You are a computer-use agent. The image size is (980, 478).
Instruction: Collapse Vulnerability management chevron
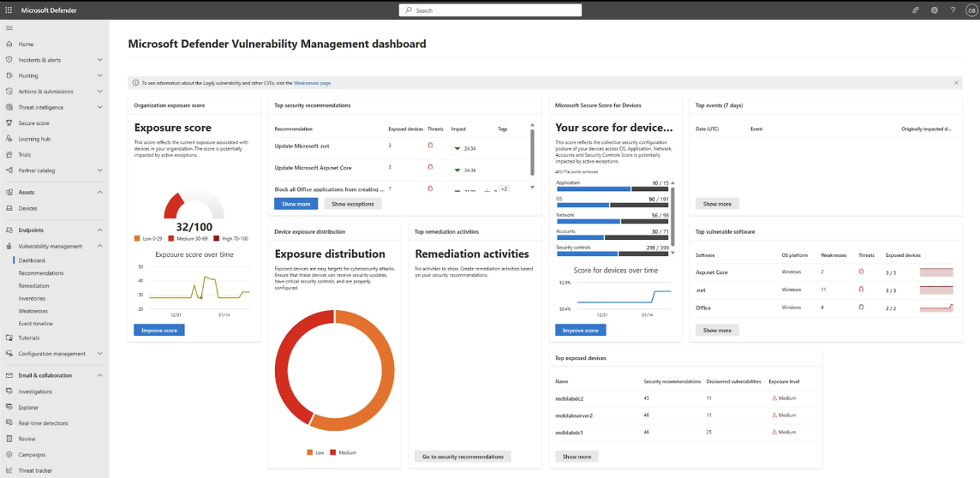pos(100,246)
